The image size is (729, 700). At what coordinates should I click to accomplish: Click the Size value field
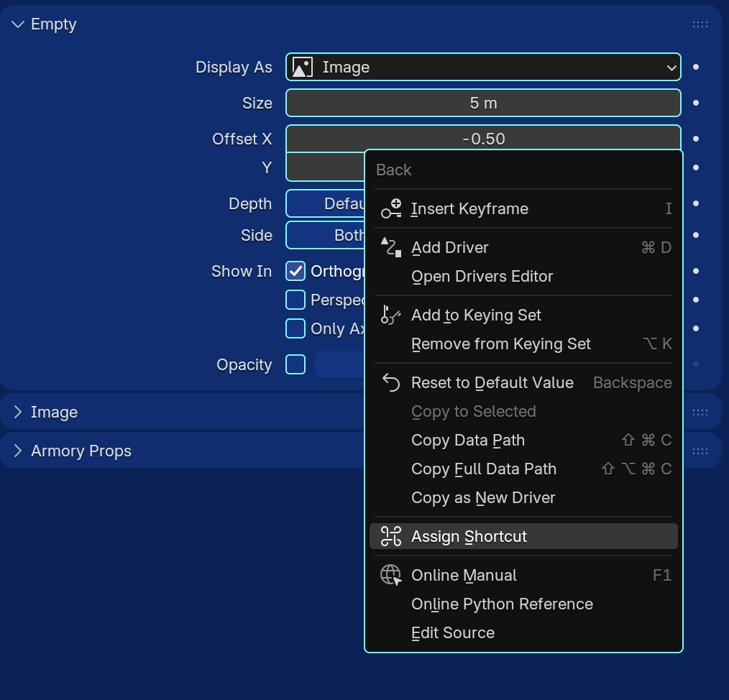[484, 103]
